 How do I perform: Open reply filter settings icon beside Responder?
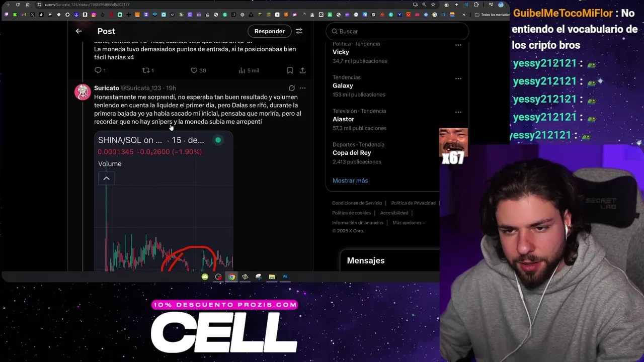[x=299, y=31]
